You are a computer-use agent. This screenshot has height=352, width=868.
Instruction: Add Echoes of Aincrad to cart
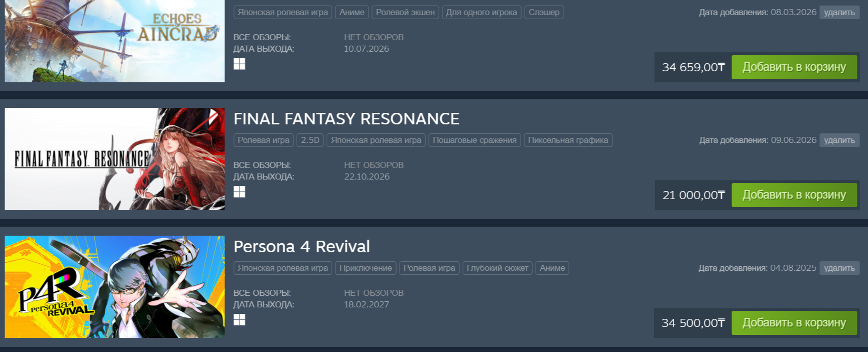[x=794, y=67]
